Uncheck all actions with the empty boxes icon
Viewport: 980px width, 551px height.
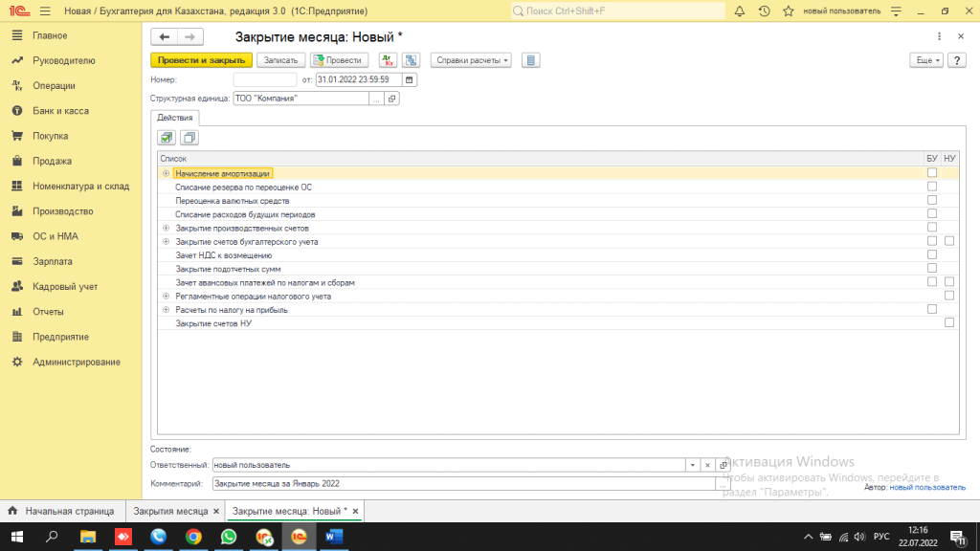pos(189,138)
